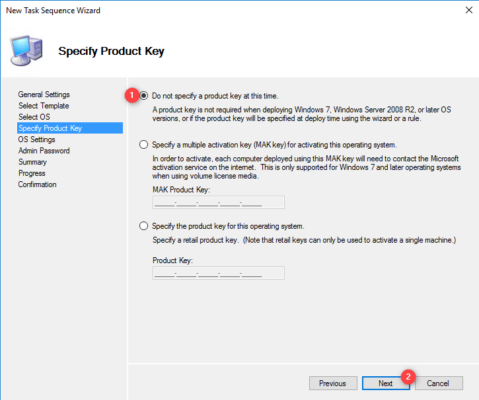Screen dimensions: 479x400
Task: Open the Admin Password step
Action: click(x=44, y=151)
